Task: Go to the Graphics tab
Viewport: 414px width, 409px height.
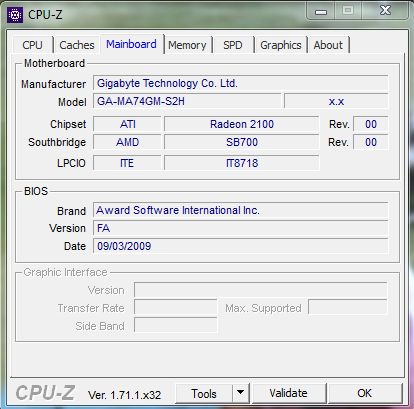Action: [281, 45]
